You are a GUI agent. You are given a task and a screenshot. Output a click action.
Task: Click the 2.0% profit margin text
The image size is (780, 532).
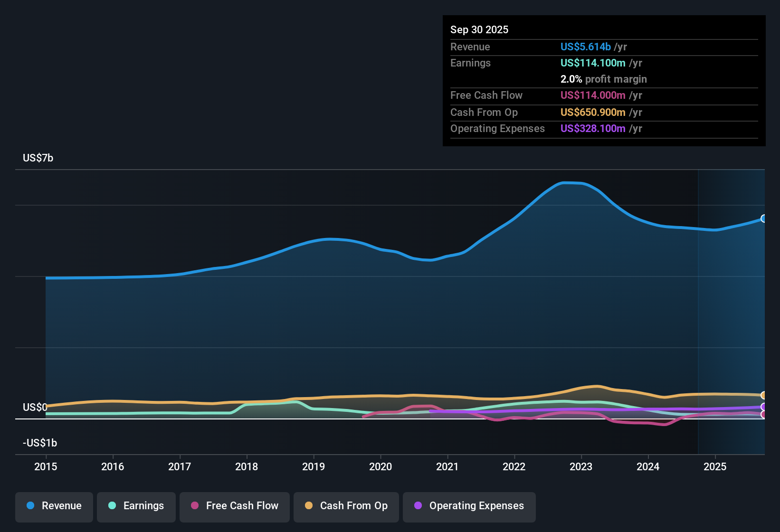click(603, 79)
